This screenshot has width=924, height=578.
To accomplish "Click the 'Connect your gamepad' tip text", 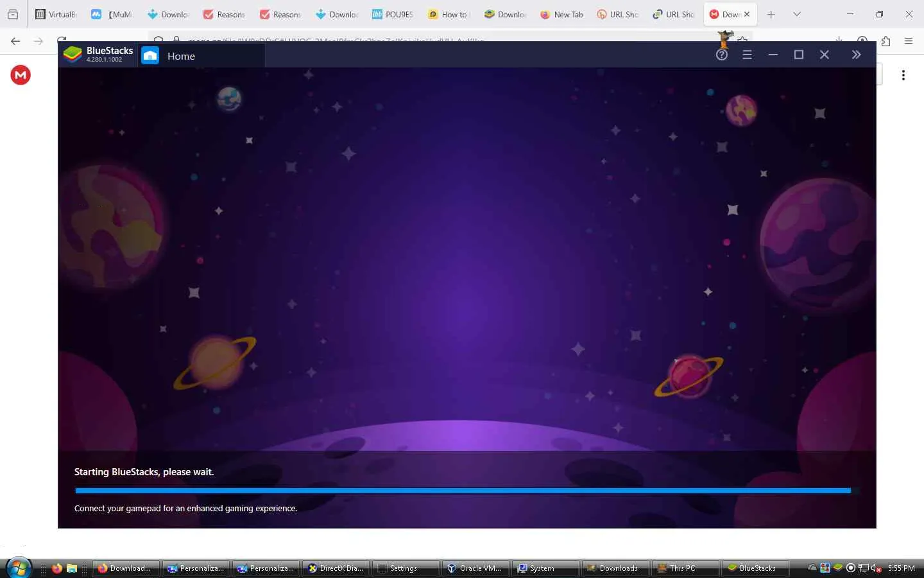I will [x=185, y=508].
